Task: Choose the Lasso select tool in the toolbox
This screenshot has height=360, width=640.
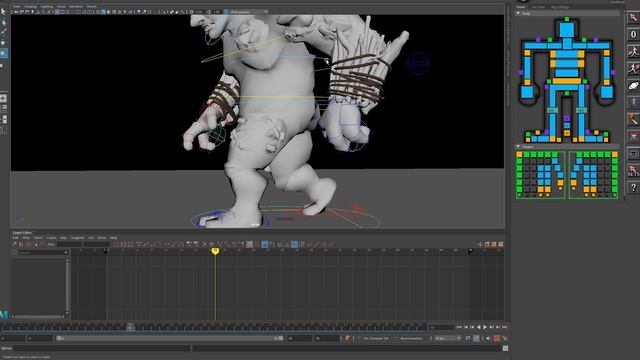Action: [3, 22]
